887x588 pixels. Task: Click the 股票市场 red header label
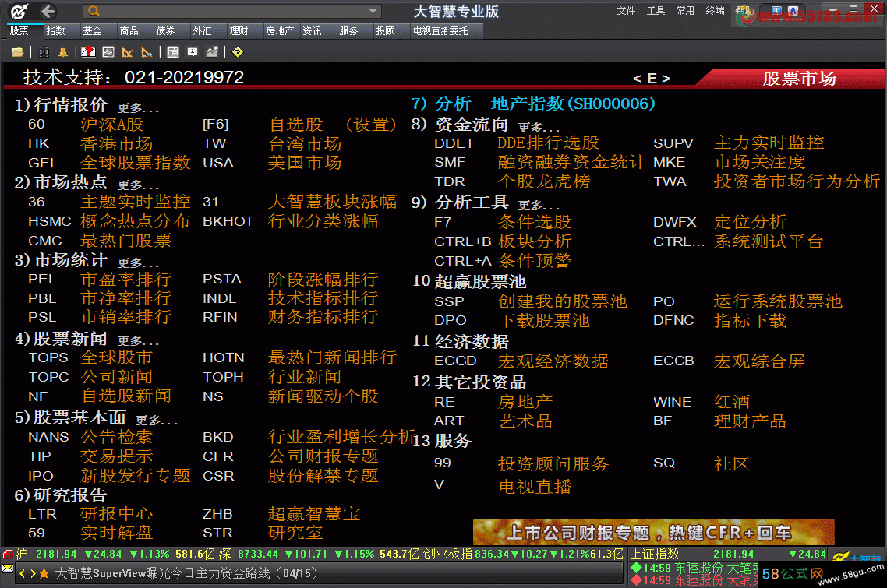click(799, 79)
